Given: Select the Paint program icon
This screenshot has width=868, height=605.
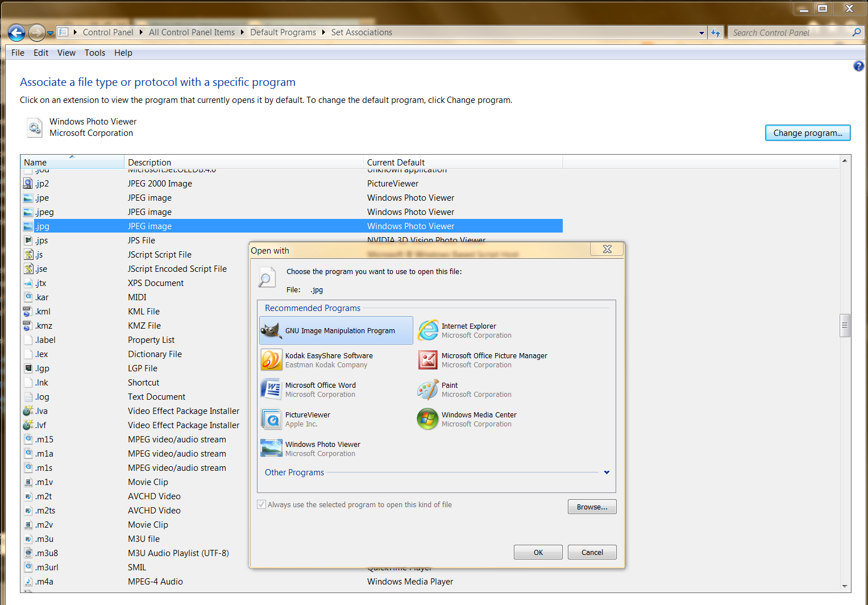Looking at the screenshot, I should pyautogui.click(x=428, y=389).
